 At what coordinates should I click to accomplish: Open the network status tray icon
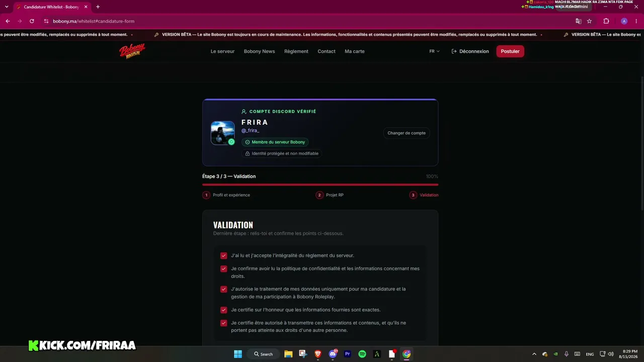[603, 354]
